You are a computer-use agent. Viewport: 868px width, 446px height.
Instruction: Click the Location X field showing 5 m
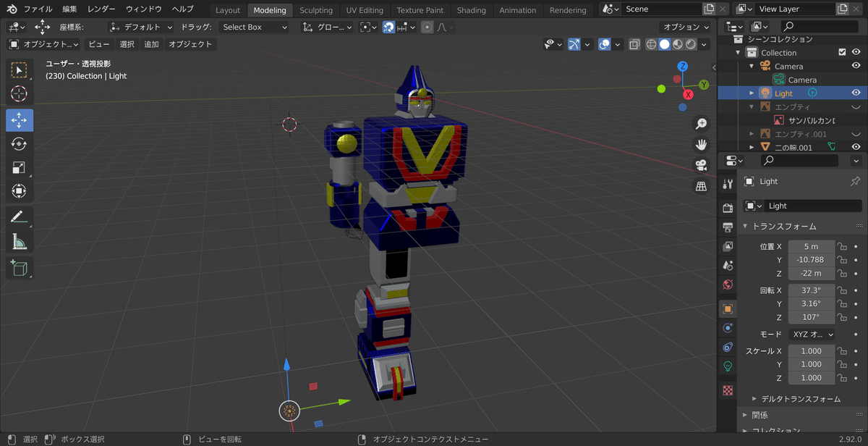point(812,247)
